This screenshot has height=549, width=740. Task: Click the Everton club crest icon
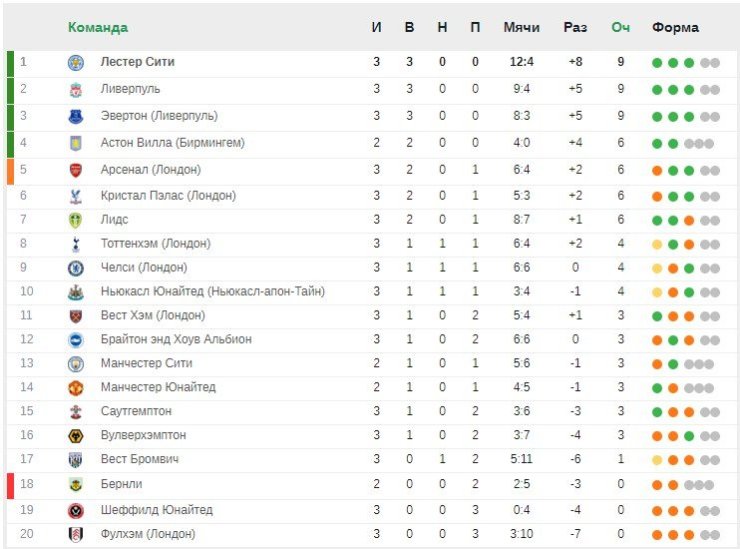point(76,116)
